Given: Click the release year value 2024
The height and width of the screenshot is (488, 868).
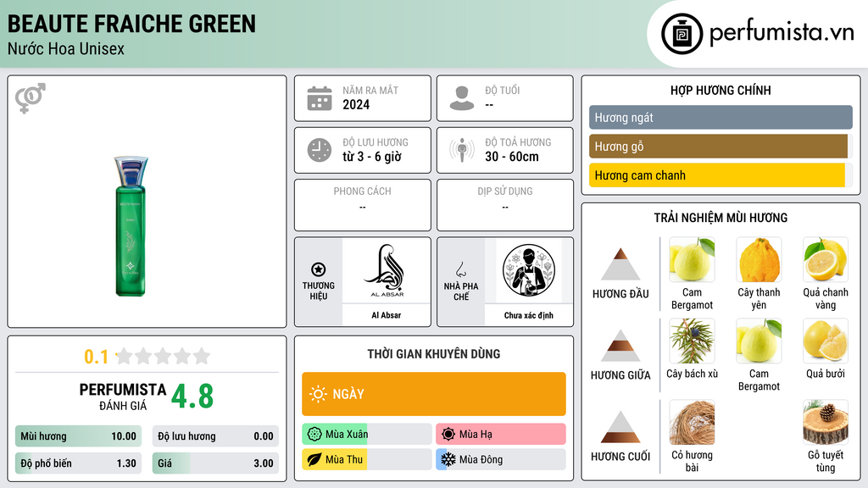Looking at the screenshot, I should pyautogui.click(x=356, y=104).
